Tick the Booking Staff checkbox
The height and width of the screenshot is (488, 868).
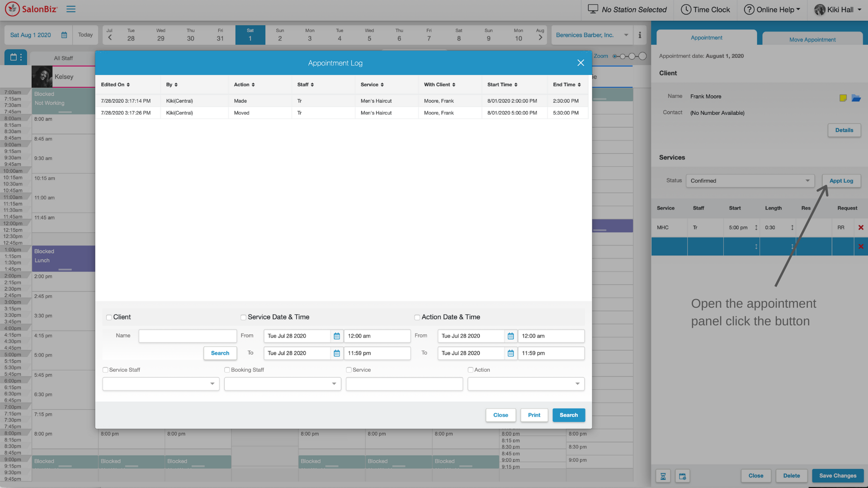[x=227, y=370]
